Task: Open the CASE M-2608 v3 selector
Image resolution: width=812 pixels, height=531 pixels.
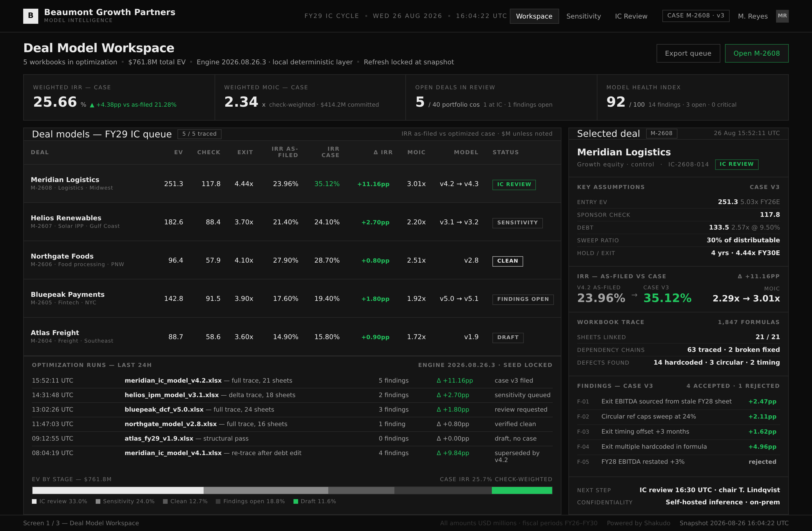Action: click(x=696, y=16)
